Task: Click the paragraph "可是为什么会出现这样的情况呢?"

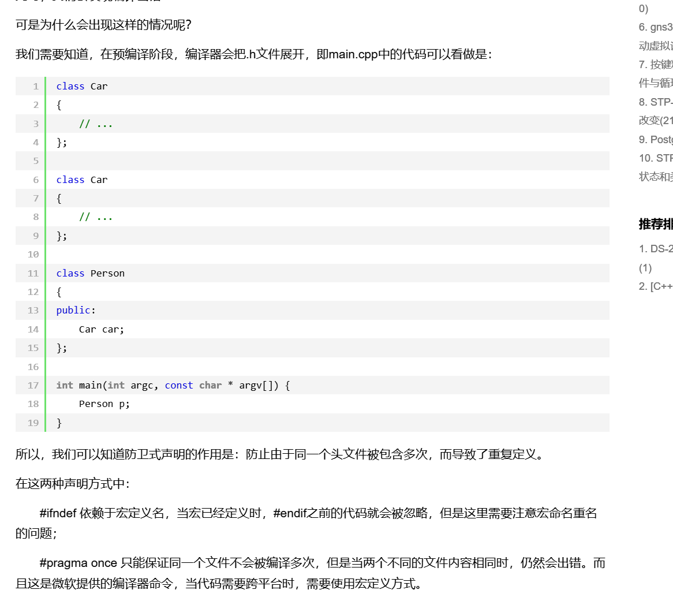Action: coord(103,25)
